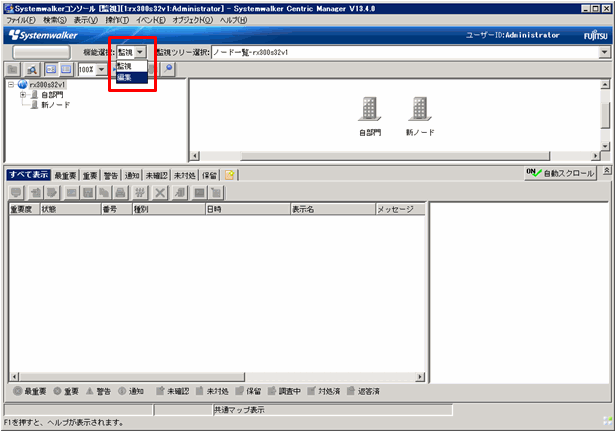The width and height of the screenshot is (616, 432).
Task: Click the copy pages icon in the event toolbar
Action: tap(104, 193)
